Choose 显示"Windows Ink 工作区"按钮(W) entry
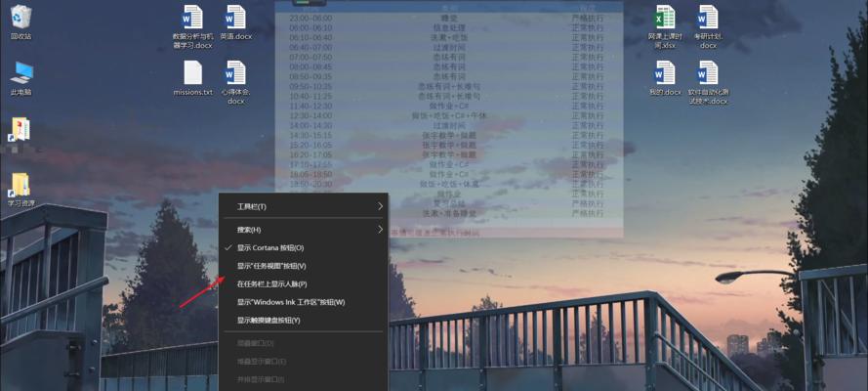Screen dimensions: 868x391 coord(304,302)
